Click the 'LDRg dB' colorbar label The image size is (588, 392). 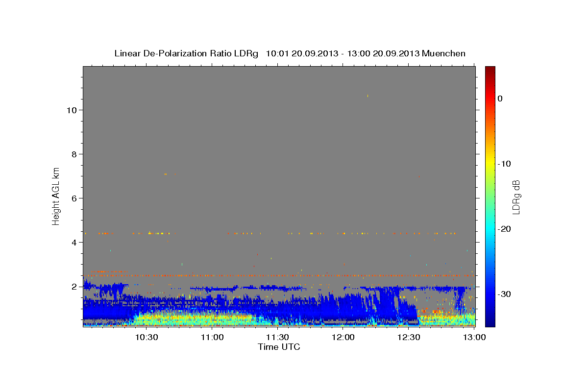click(x=516, y=197)
